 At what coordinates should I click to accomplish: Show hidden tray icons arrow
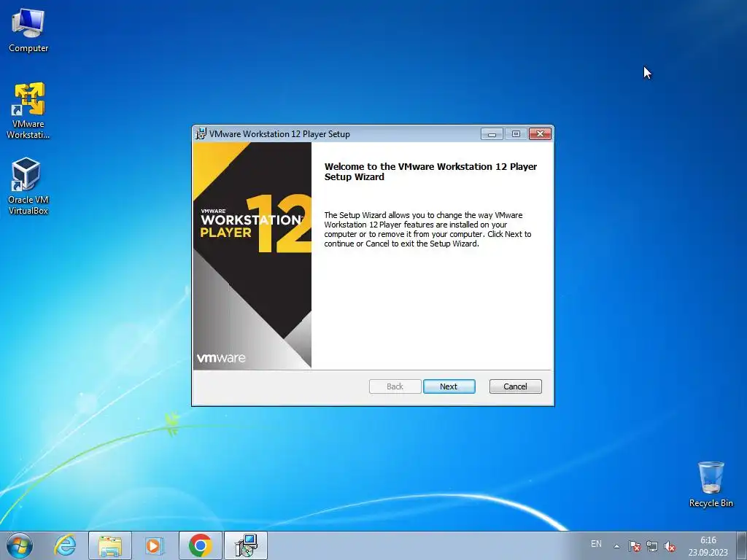[x=616, y=546]
